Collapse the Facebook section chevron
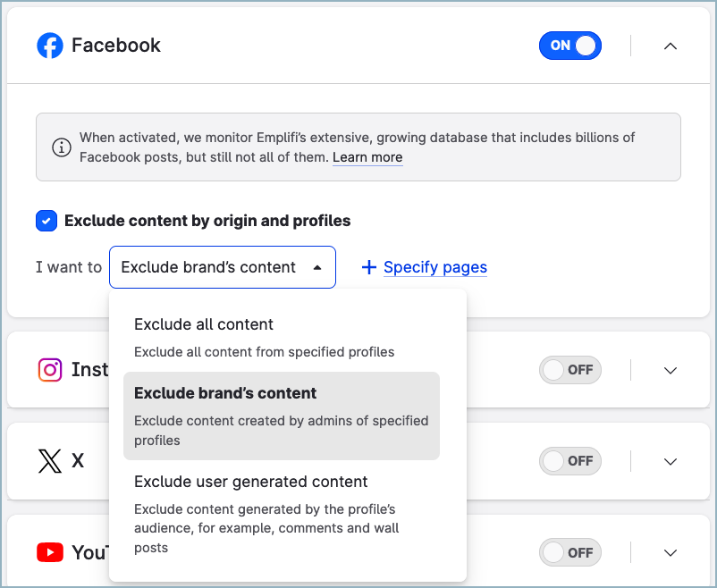 670,46
